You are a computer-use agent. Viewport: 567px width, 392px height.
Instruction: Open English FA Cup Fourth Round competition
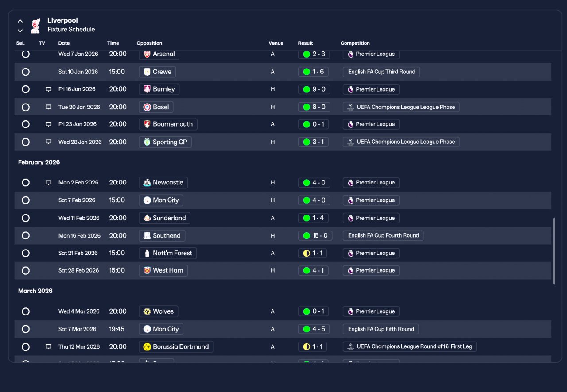pos(383,236)
